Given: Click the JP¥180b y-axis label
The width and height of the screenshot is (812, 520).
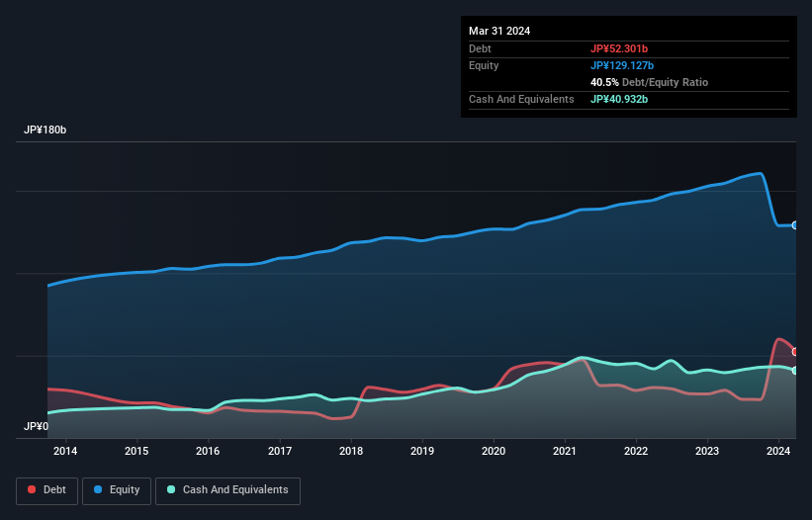Looking at the screenshot, I should pyautogui.click(x=45, y=130).
